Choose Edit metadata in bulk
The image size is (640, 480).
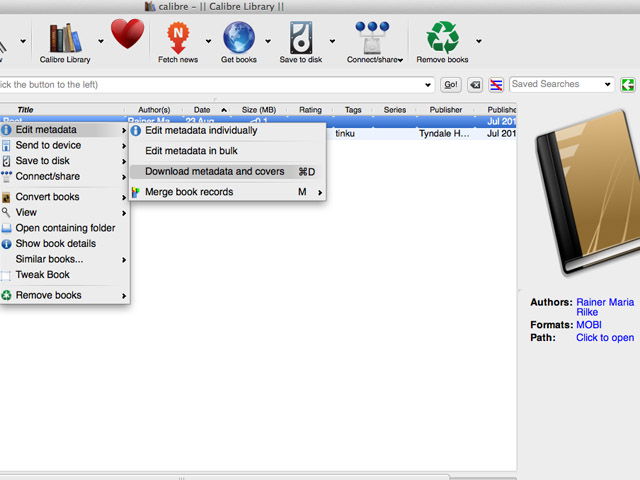227,151
